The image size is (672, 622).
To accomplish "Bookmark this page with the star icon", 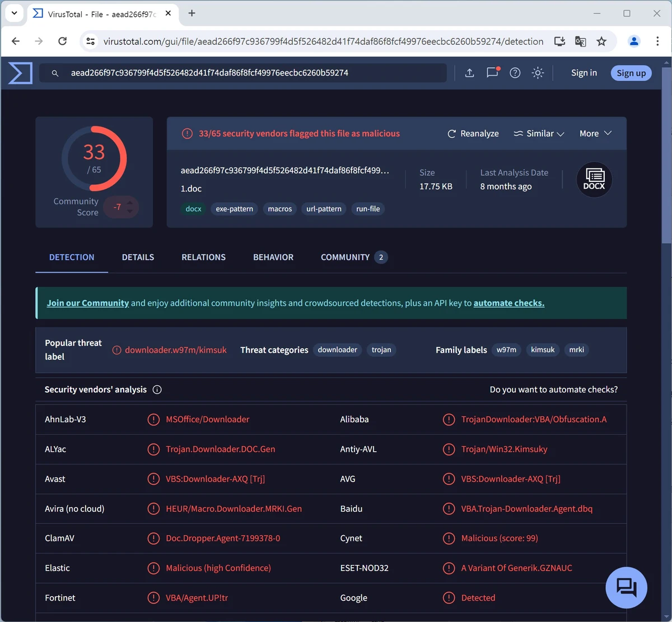I will click(x=601, y=41).
